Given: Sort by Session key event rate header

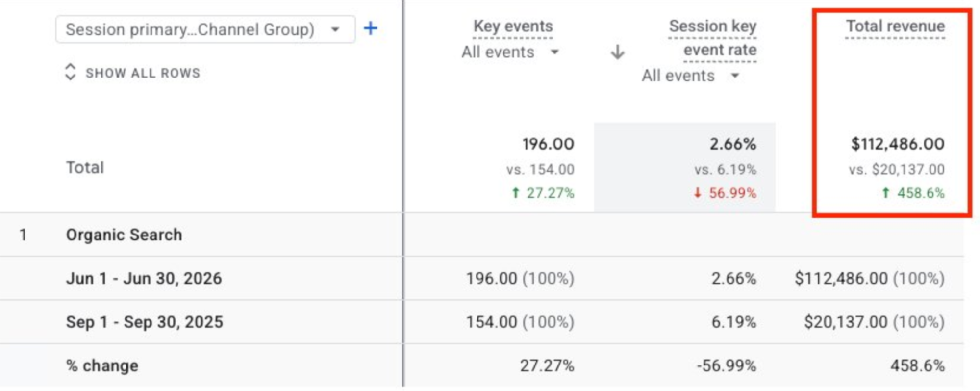Looking at the screenshot, I should pos(713,38).
